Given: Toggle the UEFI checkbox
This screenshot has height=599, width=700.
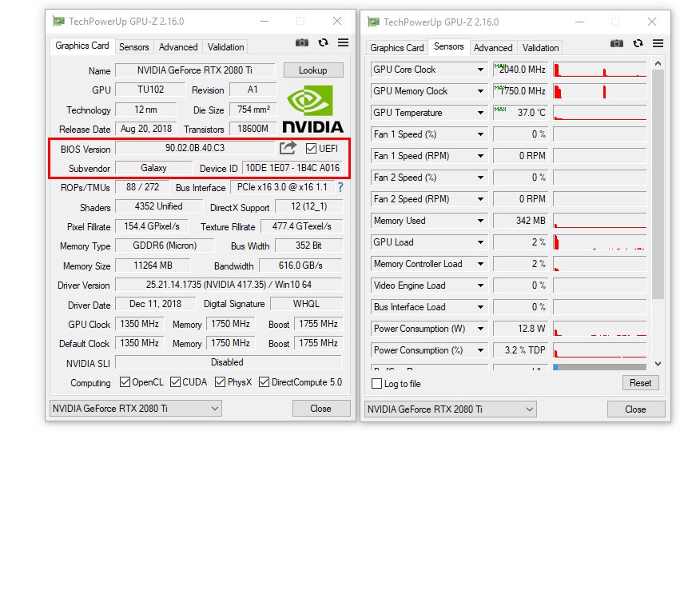Looking at the screenshot, I should coord(312,149).
